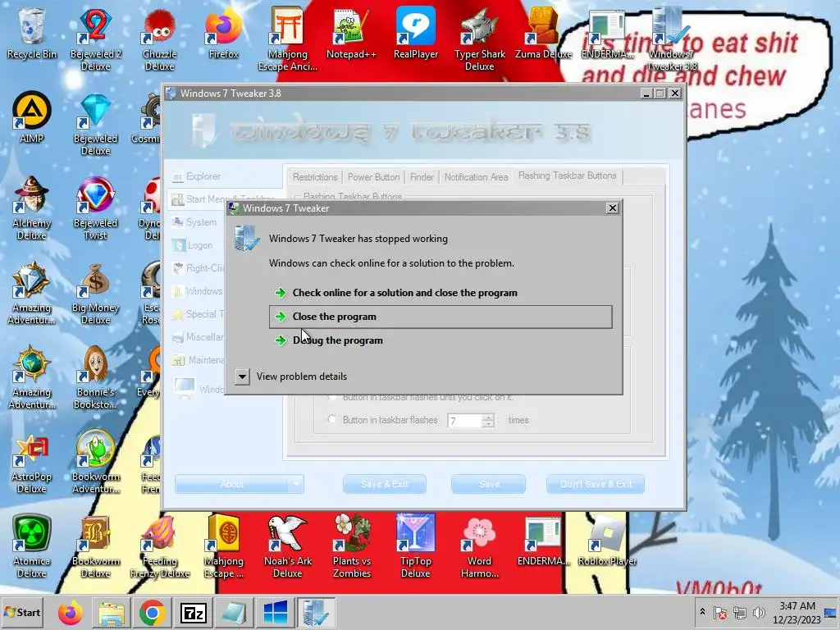Click the Don't Save & Exit button
The width and height of the screenshot is (840, 630).
pos(596,484)
